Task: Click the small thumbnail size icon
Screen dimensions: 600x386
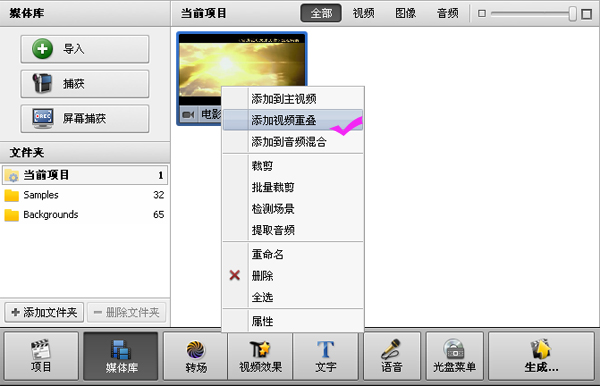Action: click(482, 14)
